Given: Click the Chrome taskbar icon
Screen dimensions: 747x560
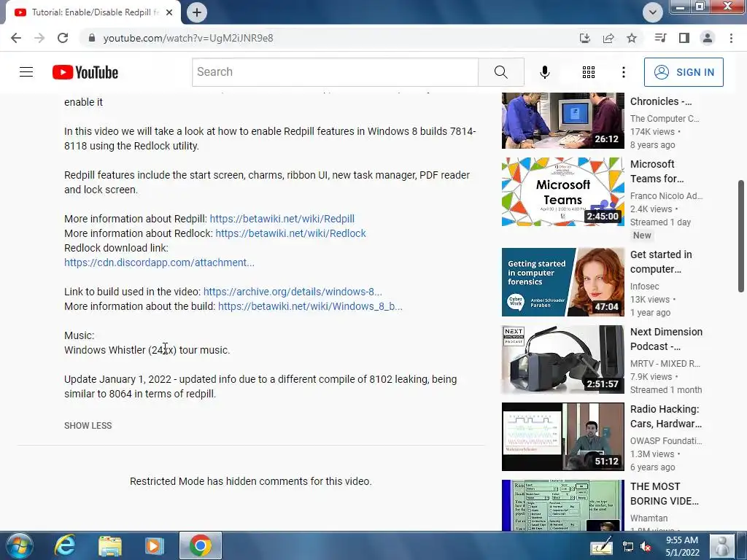Looking at the screenshot, I should click(x=201, y=545).
